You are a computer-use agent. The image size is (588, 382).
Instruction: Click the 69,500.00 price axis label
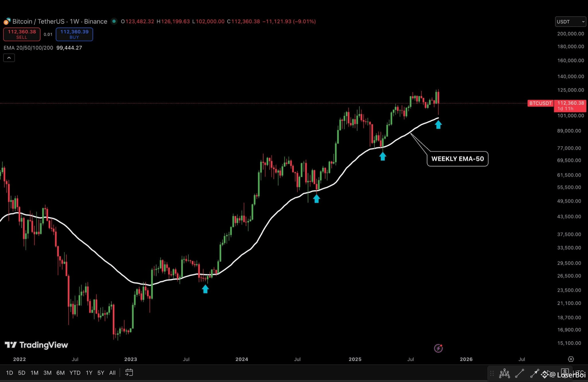click(x=569, y=160)
